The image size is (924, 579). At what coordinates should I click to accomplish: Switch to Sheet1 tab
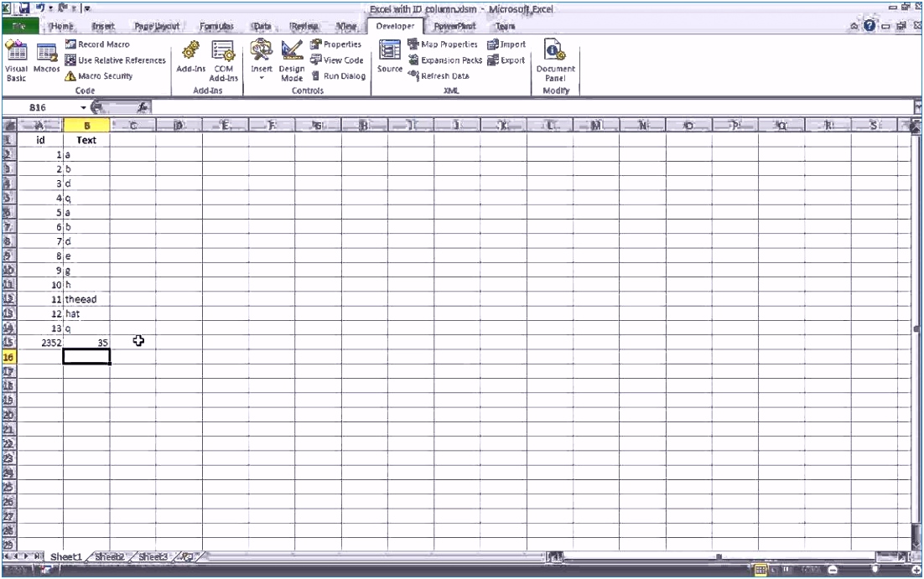coord(66,556)
